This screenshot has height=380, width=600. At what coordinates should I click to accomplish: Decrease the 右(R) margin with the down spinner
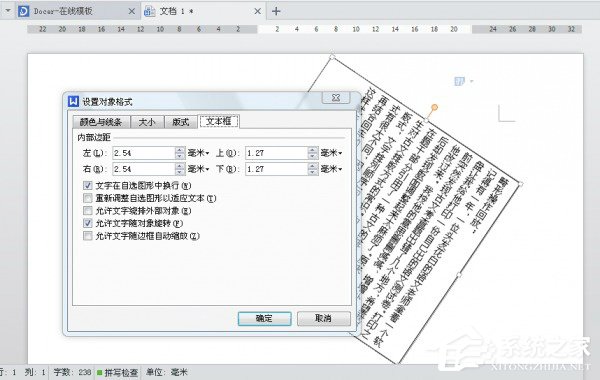[180, 172]
